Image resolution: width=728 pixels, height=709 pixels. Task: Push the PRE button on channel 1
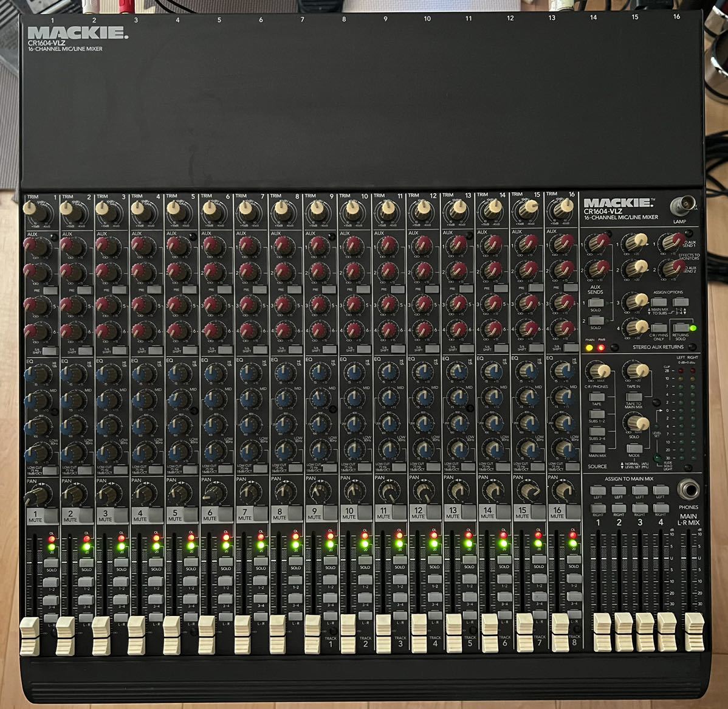pos(50,291)
